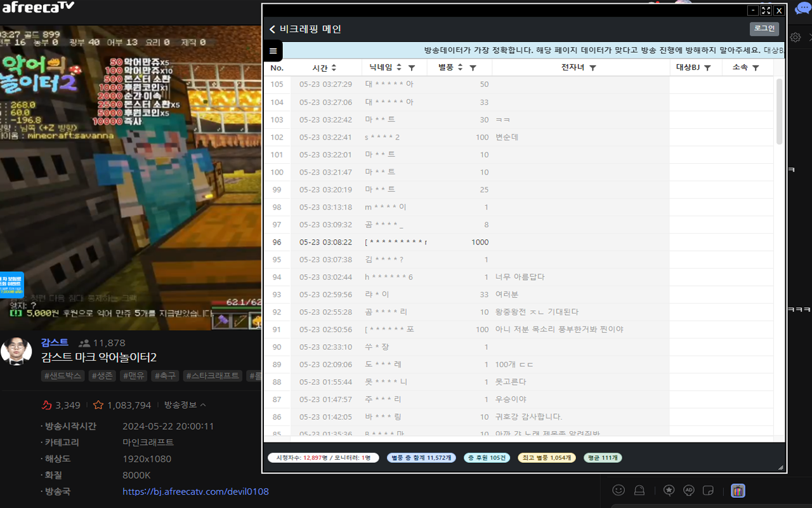Screen dimensions: 812x508
Task: Select the #생존 tag
Action: point(101,376)
